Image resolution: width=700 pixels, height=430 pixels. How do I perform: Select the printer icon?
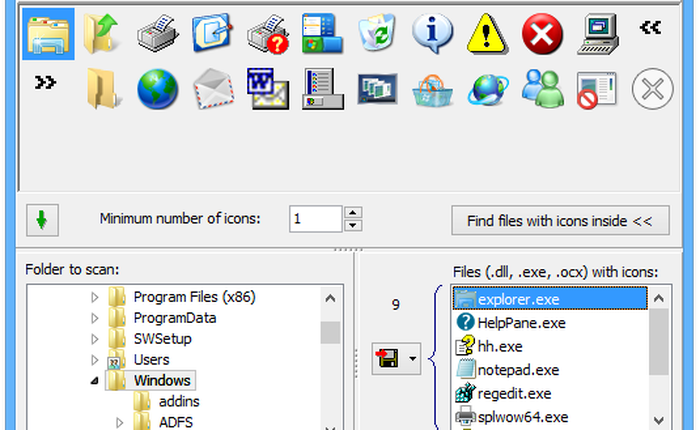point(158,34)
